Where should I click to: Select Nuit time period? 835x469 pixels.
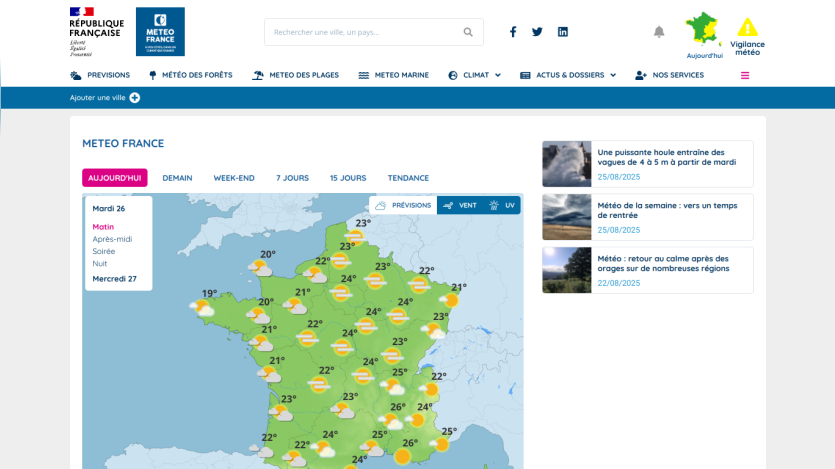coord(100,264)
